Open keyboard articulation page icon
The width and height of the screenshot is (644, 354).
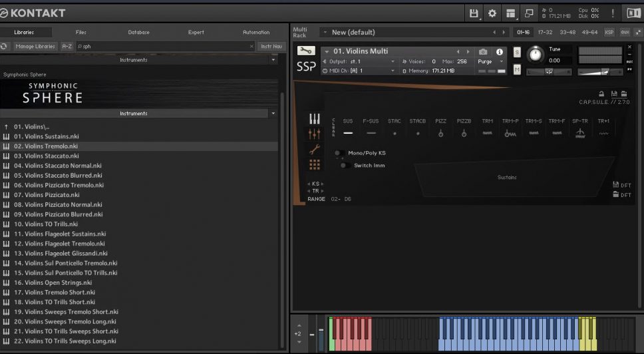tap(315, 118)
